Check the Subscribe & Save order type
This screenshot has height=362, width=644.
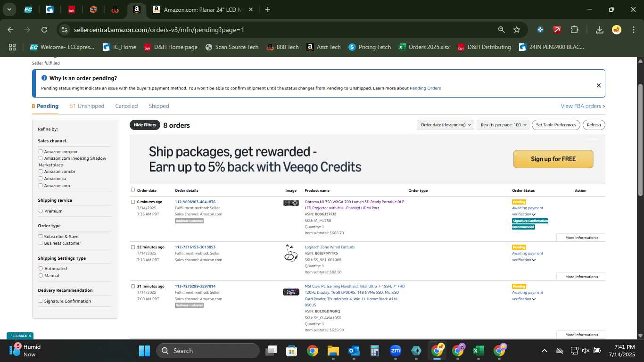(x=41, y=236)
